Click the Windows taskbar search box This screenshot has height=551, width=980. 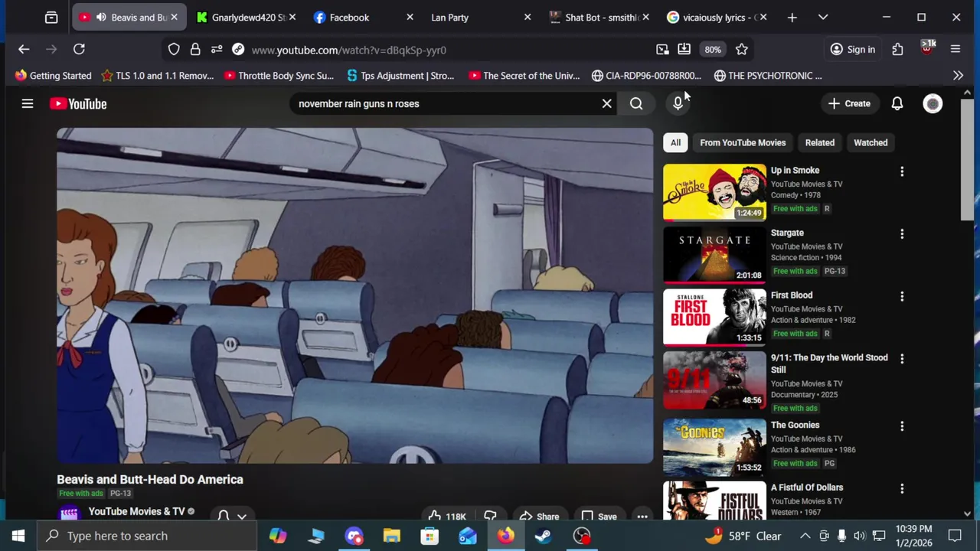coord(147,536)
